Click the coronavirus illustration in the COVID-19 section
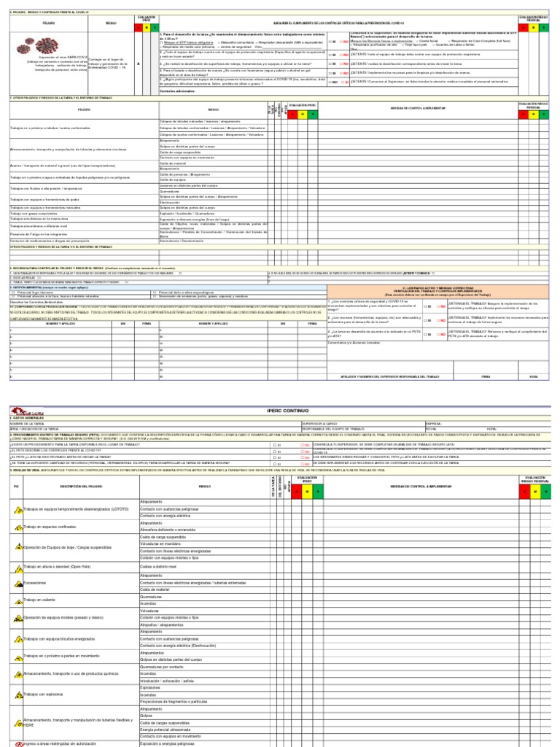Viewport: 560px width, 747px height. click(x=37, y=46)
